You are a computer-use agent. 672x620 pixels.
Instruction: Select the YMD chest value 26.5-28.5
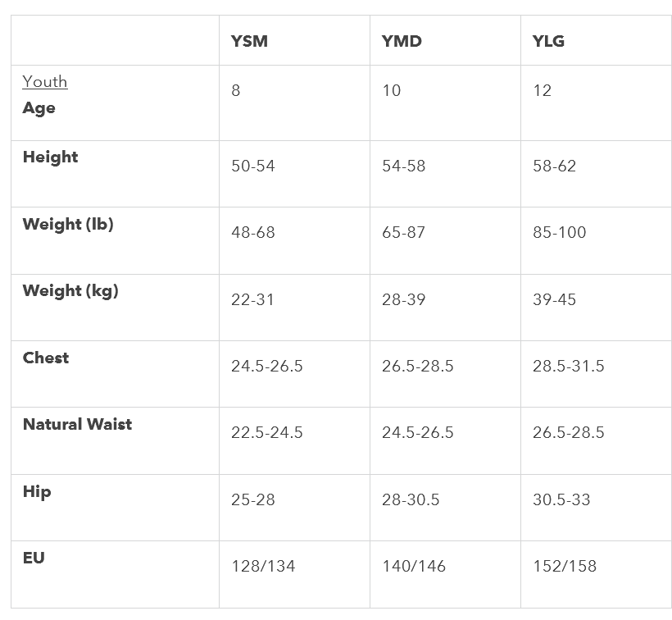(417, 366)
